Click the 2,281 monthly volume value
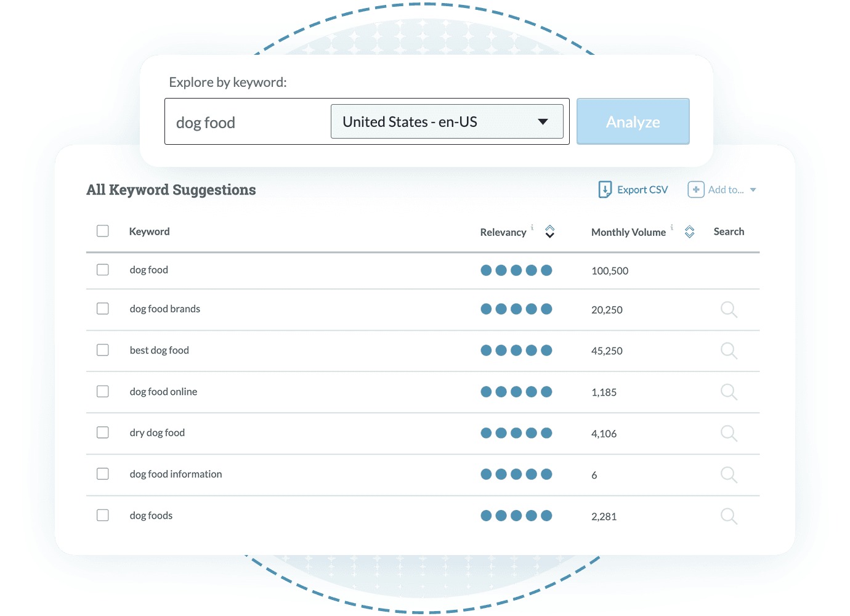850x616 pixels. [x=604, y=517]
